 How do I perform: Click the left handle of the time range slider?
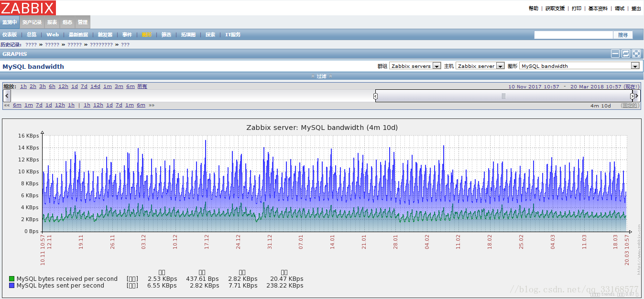pyautogui.click(x=375, y=96)
